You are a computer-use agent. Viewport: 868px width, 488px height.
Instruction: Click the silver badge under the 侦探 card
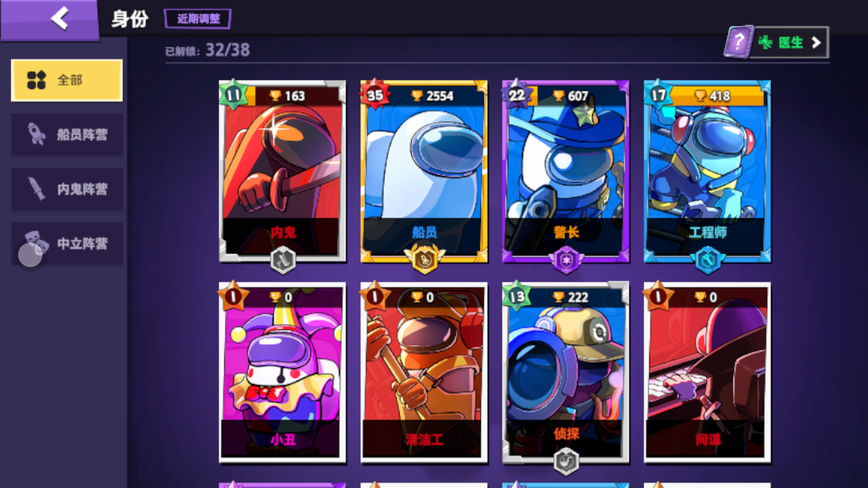pyautogui.click(x=566, y=461)
